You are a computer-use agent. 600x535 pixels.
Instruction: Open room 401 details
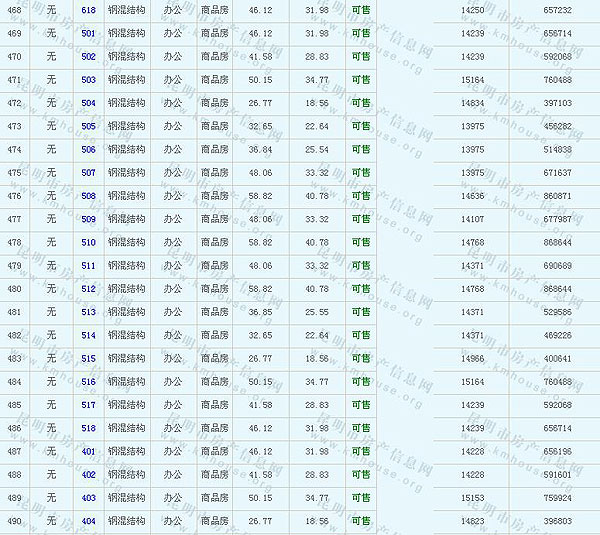point(89,452)
